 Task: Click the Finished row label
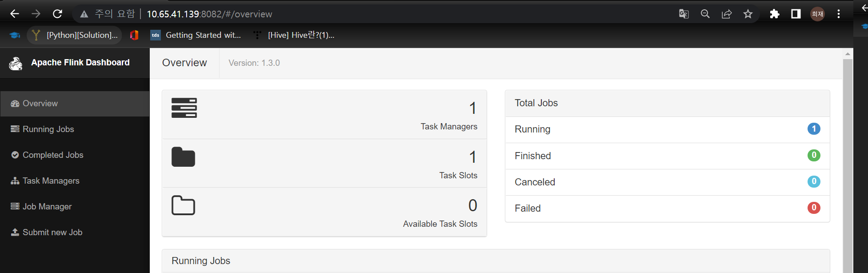point(533,156)
